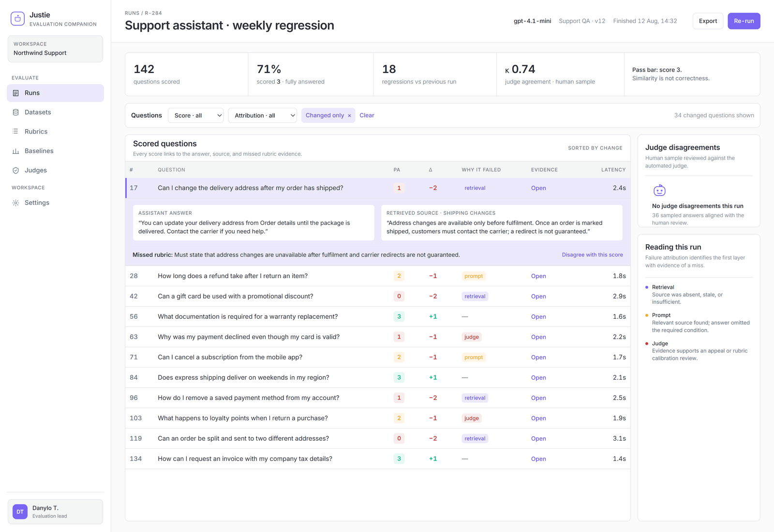Viewport: 774px width, 532px height.
Task: Expand the Score · all dropdown
Action: [x=195, y=115]
